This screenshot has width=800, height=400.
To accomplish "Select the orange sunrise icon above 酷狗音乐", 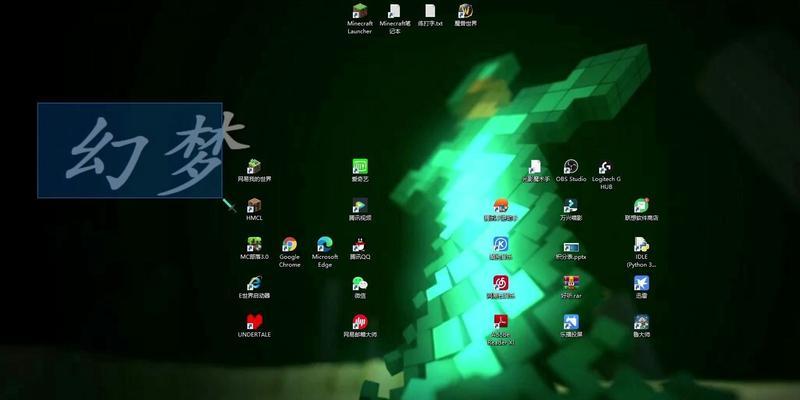I will (501, 209).
